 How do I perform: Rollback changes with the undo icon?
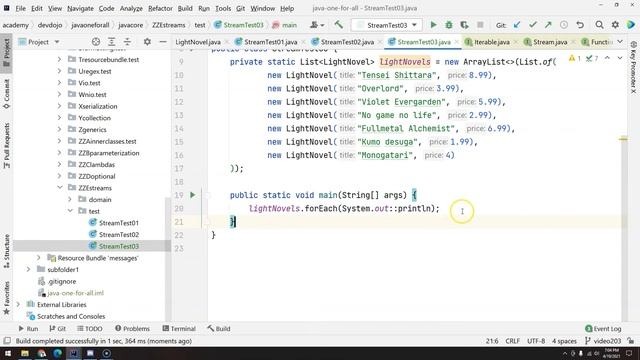click(x=580, y=25)
